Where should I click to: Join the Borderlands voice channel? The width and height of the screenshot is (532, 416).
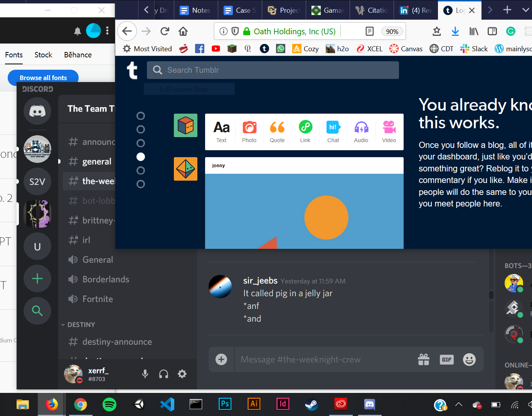pos(99,279)
